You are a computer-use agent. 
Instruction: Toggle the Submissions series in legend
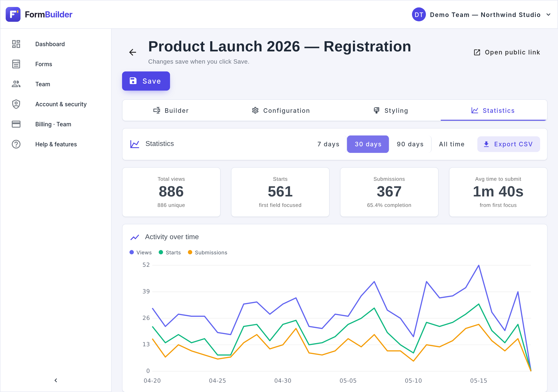208,253
